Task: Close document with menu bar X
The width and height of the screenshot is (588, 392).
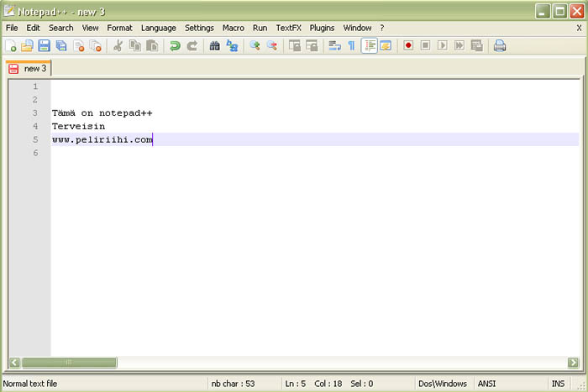Action: point(579,28)
